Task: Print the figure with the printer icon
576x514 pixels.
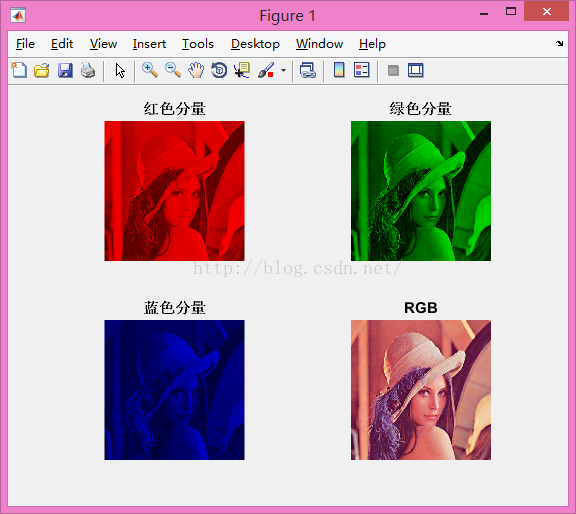Action: click(x=88, y=70)
